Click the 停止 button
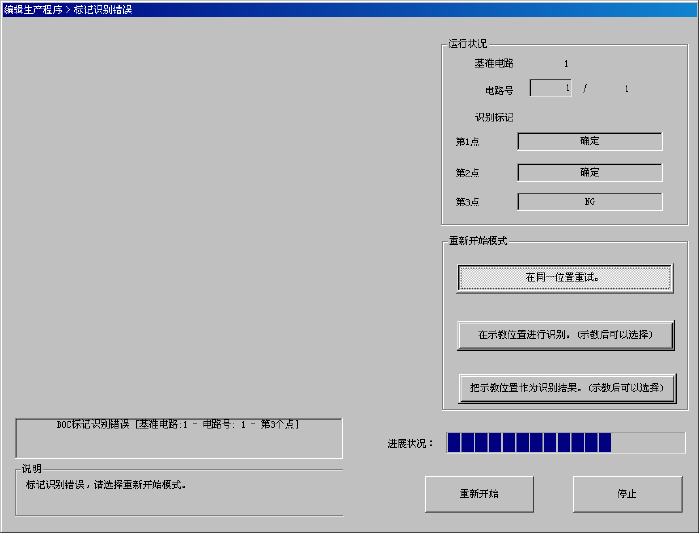 pos(627,494)
